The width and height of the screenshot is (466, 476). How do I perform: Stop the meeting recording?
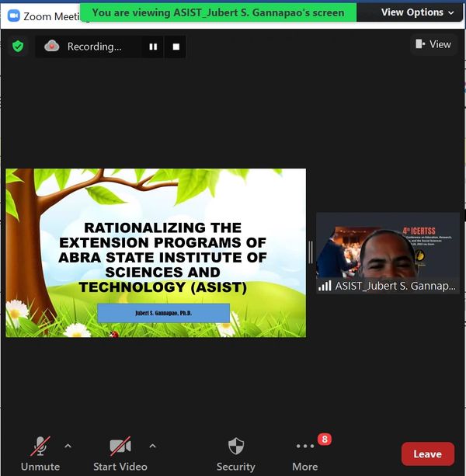point(176,47)
